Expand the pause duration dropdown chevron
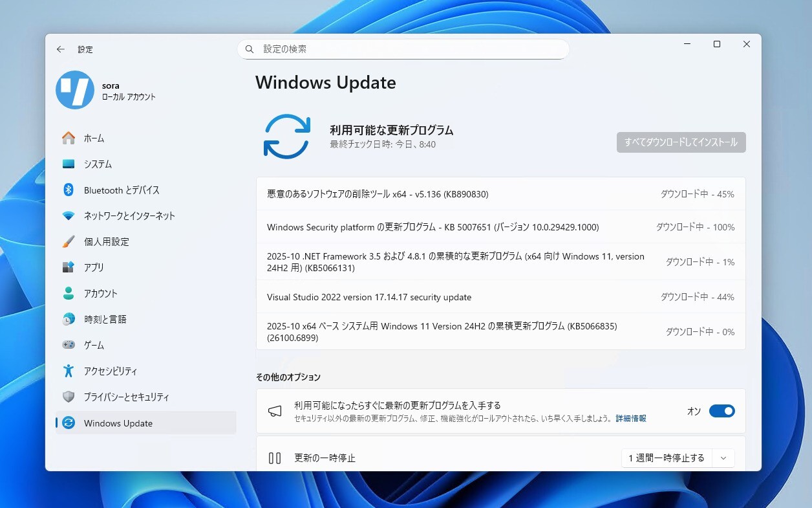Viewport: 812px width, 508px height. point(723,458)
